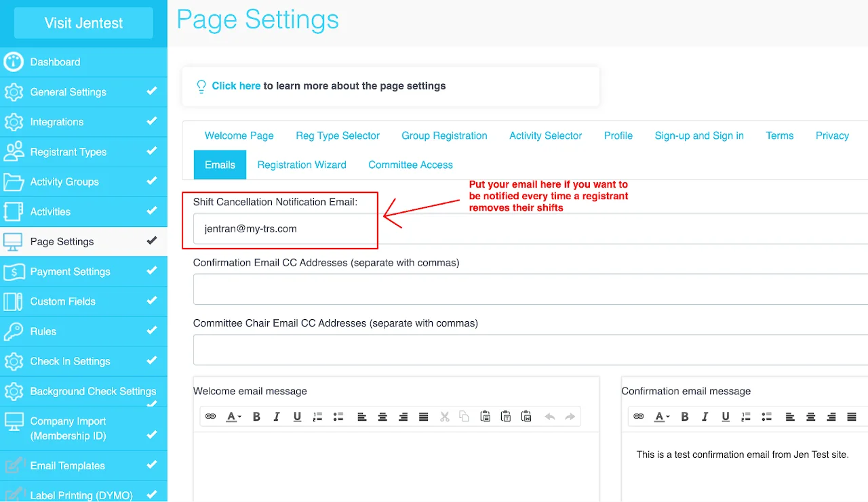Screen dimensions: 868x502
Task: Go to Registrant Types in sidebar
Action: (x=83, y=152)
